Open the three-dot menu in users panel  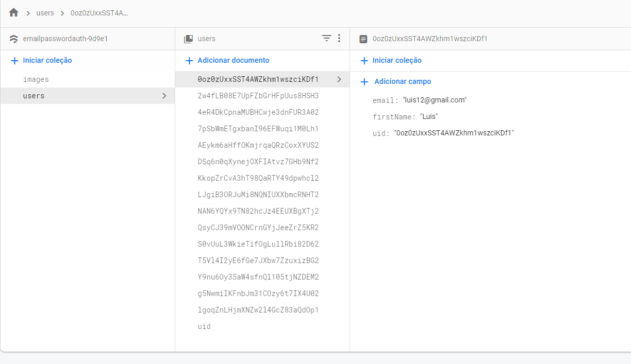click(339, 38)
